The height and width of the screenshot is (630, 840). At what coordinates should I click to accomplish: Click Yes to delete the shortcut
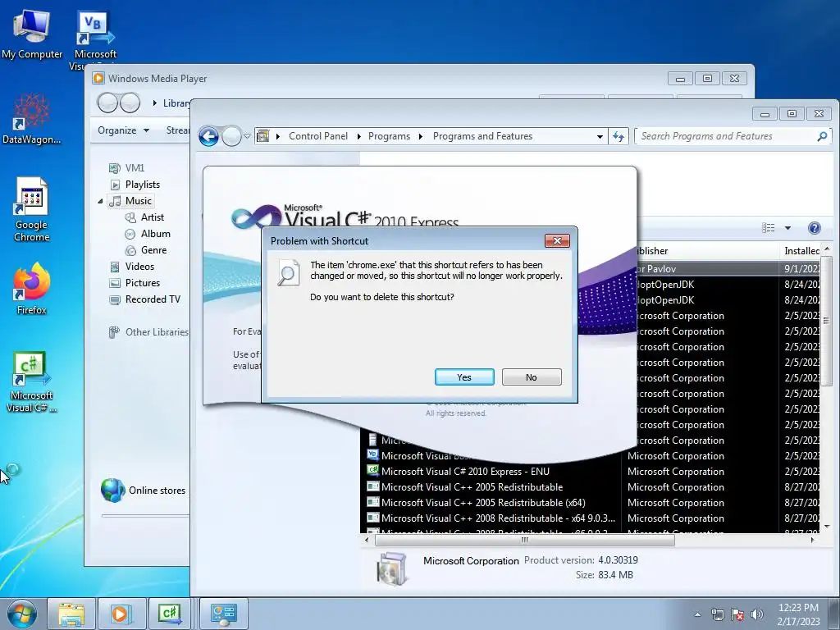pos(464,377)
